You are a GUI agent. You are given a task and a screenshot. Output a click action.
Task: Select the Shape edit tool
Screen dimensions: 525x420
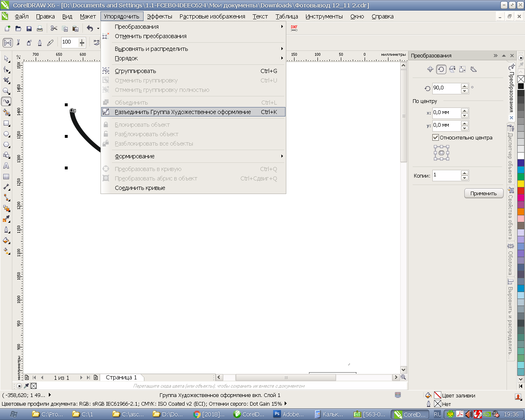pos(6,70)
